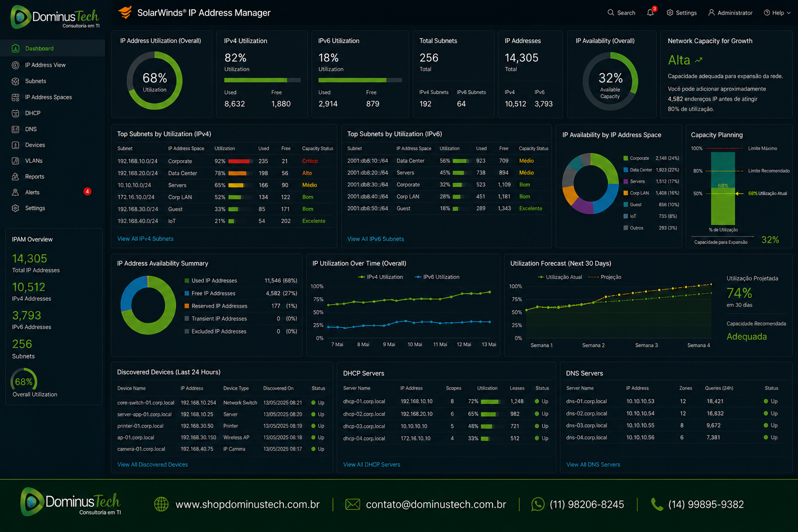
Task: Click the DHCP sidebar icon
Action: tap(16, 113)
